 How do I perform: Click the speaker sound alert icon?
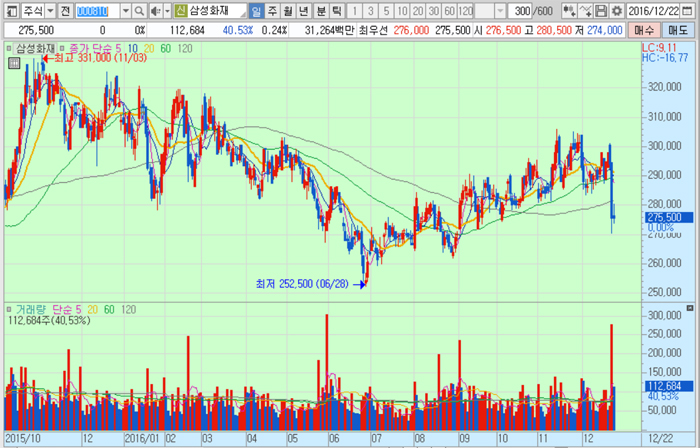click(155, 10)
